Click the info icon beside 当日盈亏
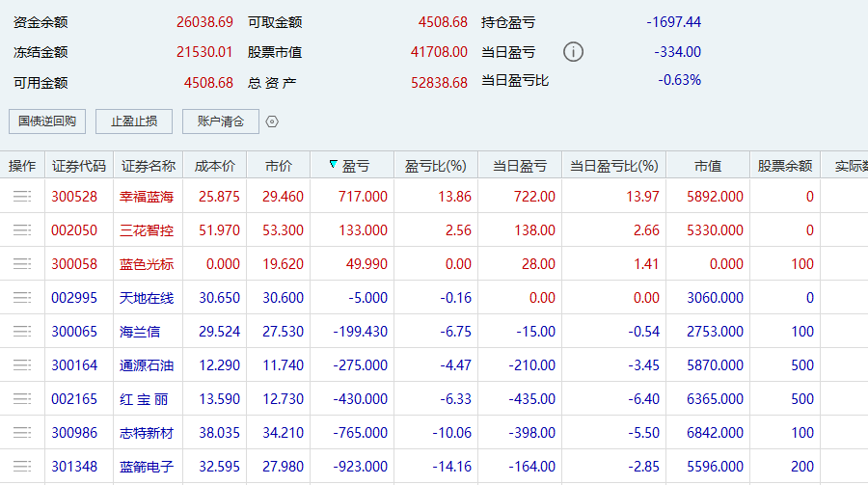Screen dimensions: 868x485 pos(573,52)
